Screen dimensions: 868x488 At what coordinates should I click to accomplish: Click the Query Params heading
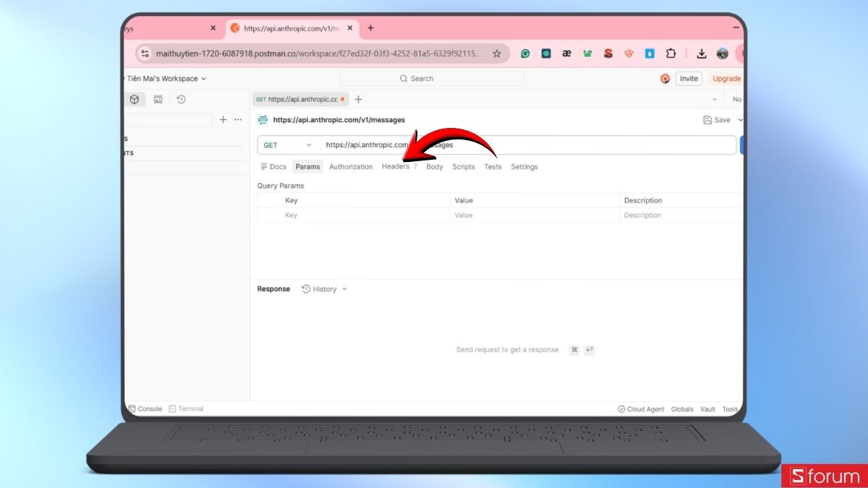point(281,186)
